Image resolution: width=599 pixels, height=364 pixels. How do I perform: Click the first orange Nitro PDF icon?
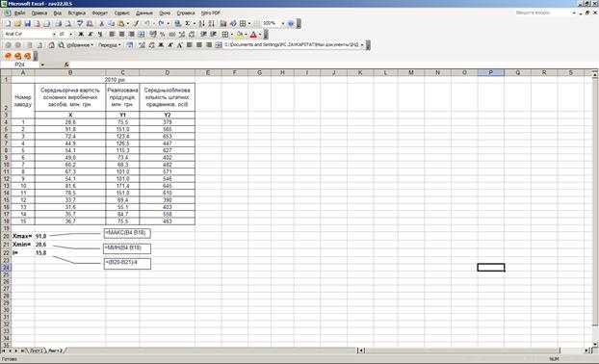click(x=8, y=56)
